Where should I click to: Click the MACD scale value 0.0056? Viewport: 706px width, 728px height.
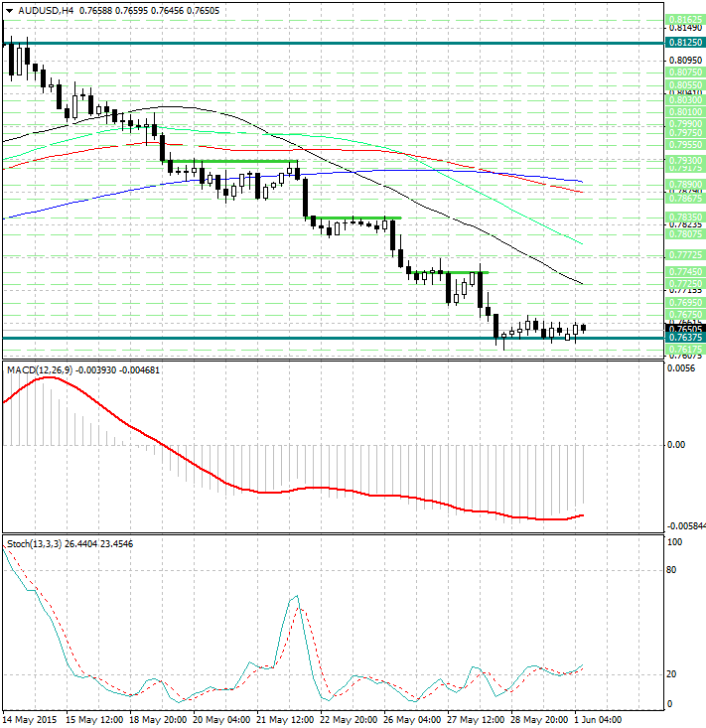tap(681, 368)
